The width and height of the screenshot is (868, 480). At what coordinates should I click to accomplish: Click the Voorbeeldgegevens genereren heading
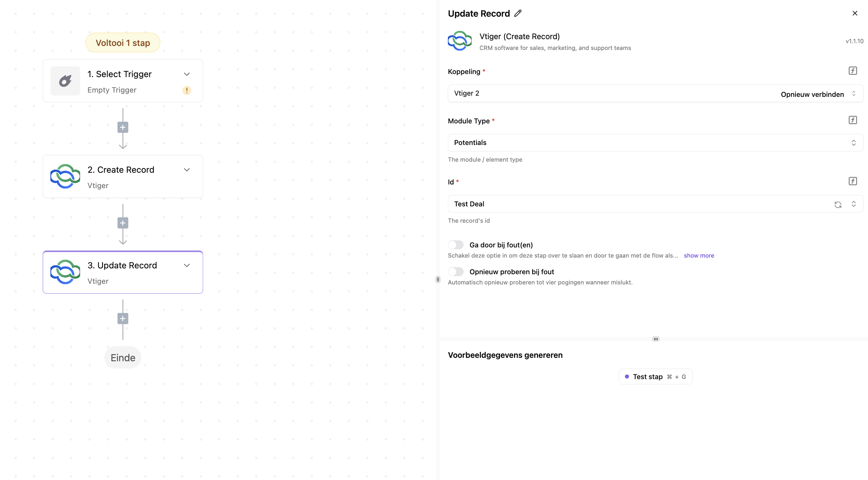coord(505,355)
